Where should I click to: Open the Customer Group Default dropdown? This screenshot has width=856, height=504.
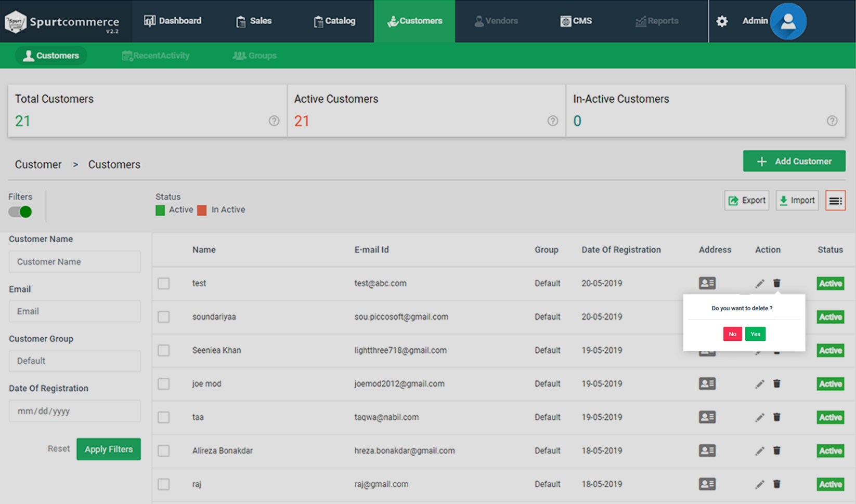[75, 361]
